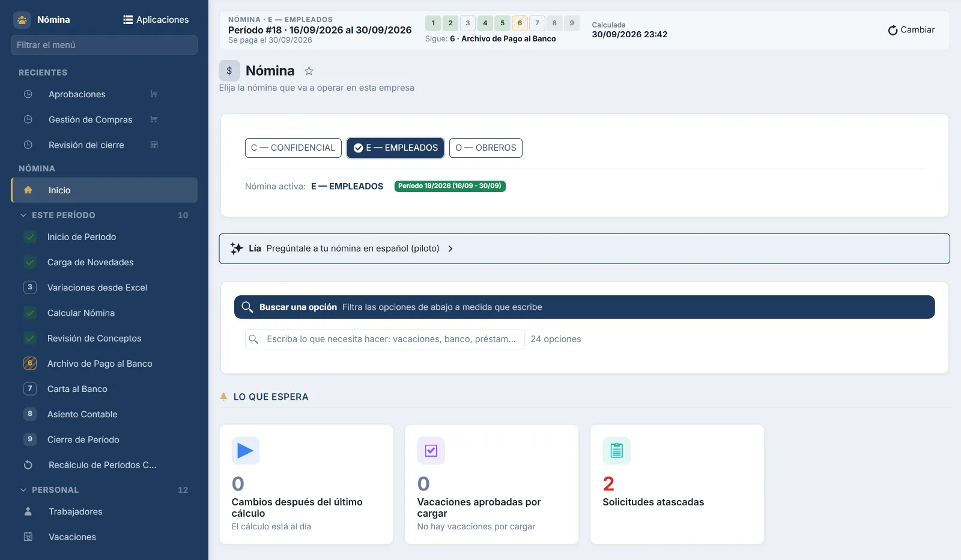Image resolution: width=961 pixels, height=560 pixels.
Task: Click the Período 18/2026 green badge
Action: pos(450,186)
